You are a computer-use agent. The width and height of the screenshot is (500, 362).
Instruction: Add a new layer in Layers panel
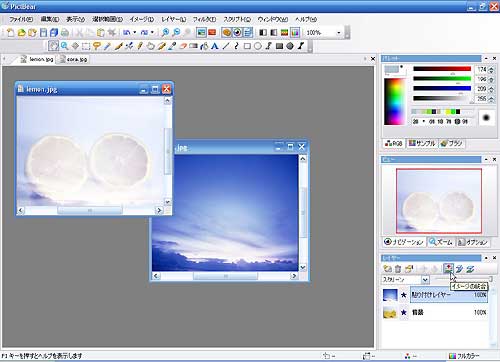click(x=387, y=269)
